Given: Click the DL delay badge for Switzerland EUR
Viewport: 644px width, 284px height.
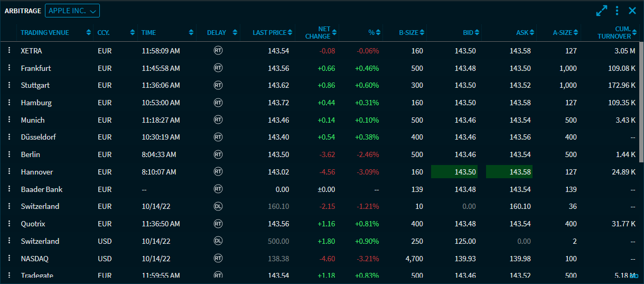Looking at the screenshot, I should [218, 206].
